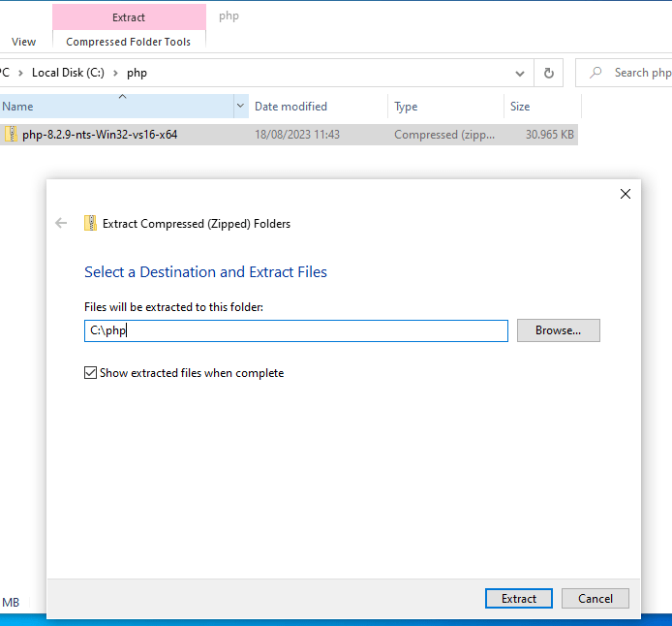Click the zip icon of php-8.2.9-nts-Win32-vs16-x64

click(12, 134)
